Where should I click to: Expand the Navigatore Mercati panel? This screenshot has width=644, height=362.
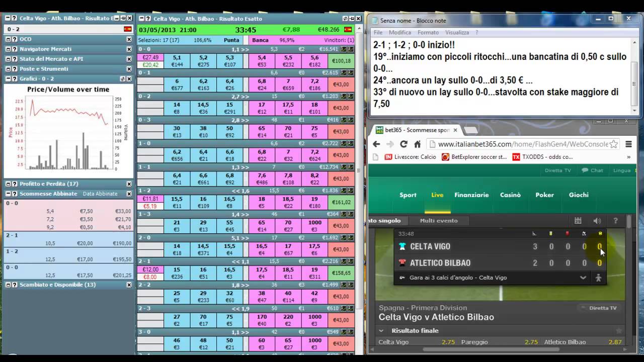(9, 49)
